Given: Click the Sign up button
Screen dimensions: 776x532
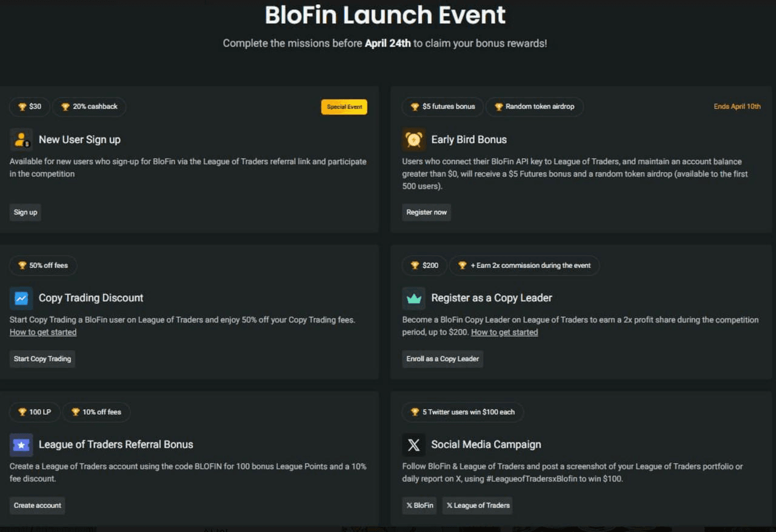Looking at the screenshot, I should pos(25,212).
